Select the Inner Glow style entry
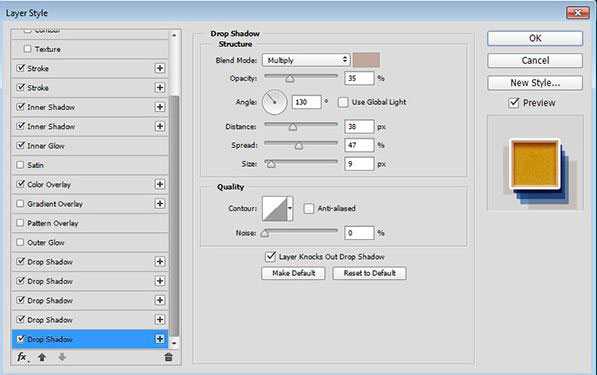 (90, 146)
